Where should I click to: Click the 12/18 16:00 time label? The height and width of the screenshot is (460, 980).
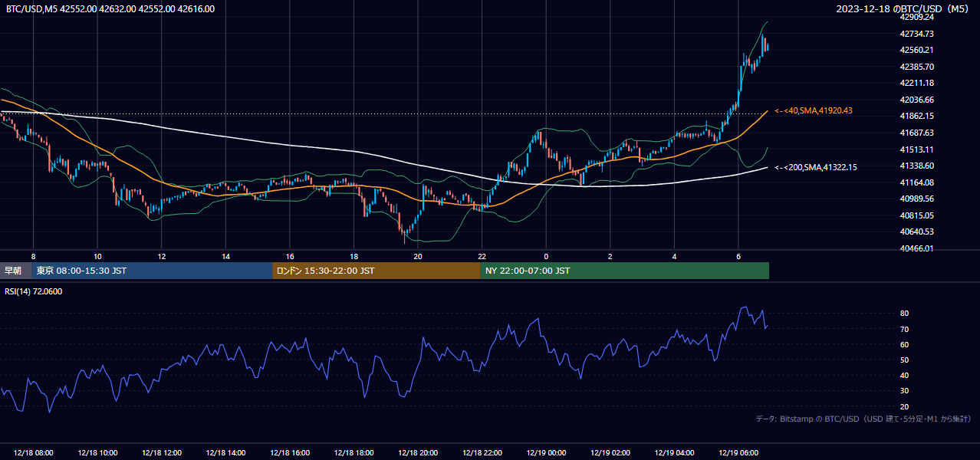(290, 453)
